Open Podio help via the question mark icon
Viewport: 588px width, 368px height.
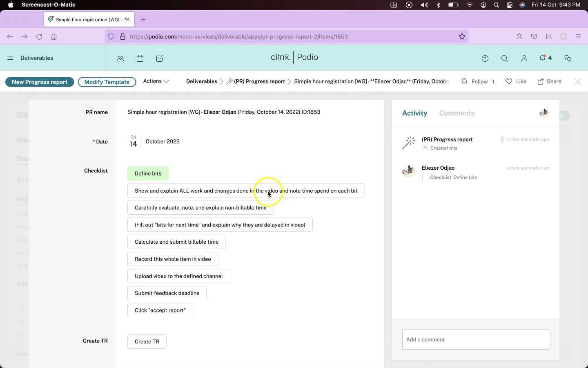tap(485, 58)
